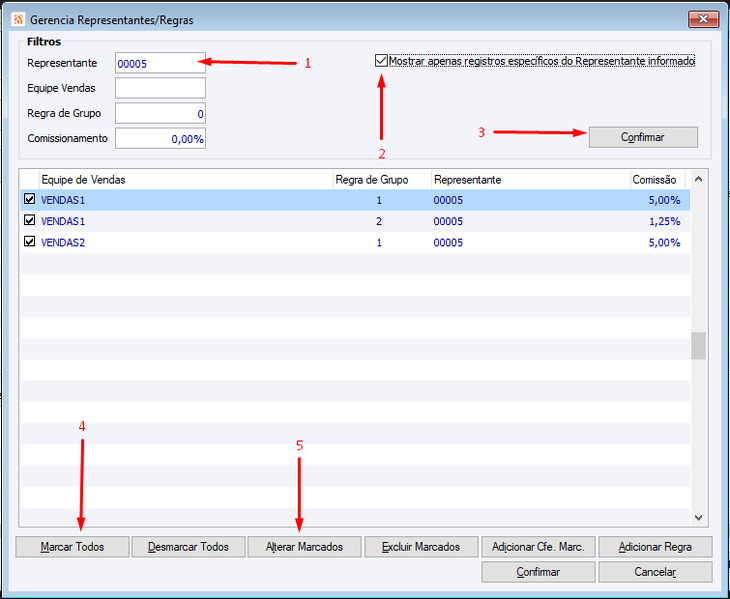Focus the Equipe Vendas input field
This screenshot has width=730, height=599.
160,88
